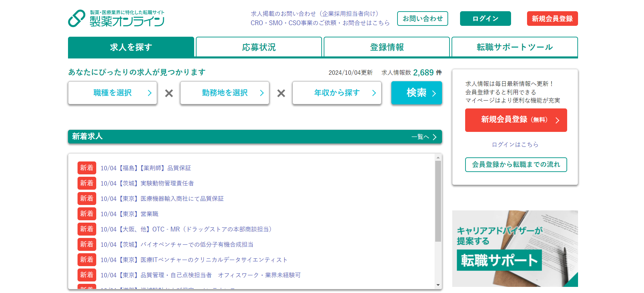Open the 実験動物管理責任者 job listing
Screen dimensions: 644x293
click(x=167, y=184)
